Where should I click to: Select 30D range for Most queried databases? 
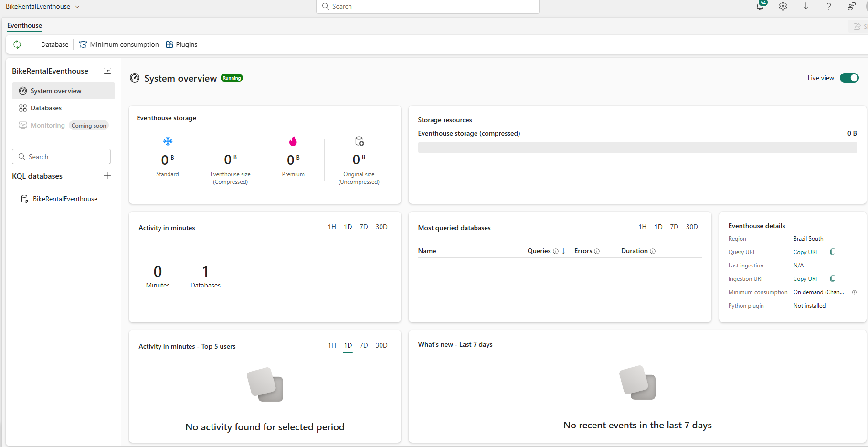692,227
